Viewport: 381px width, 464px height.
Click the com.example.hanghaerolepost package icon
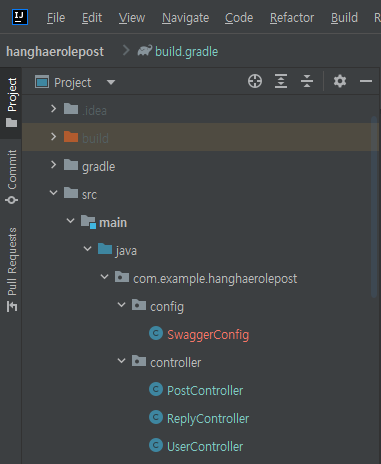point(122,276)
